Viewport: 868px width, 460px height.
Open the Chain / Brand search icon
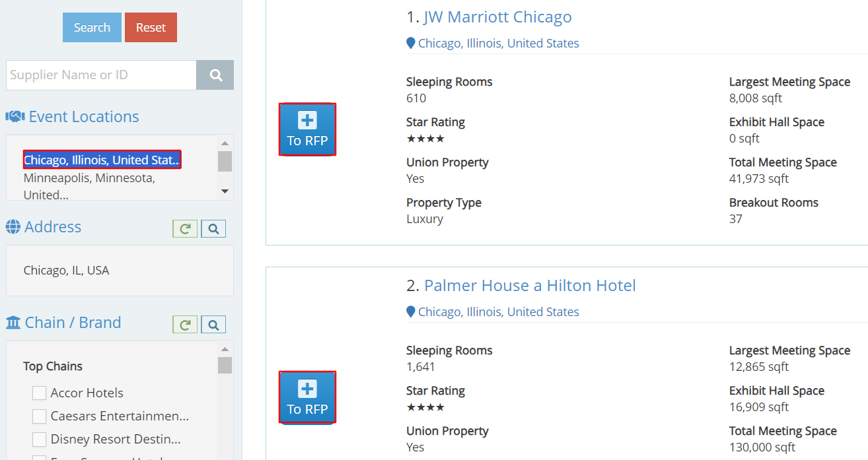pyautogui.click(x=213, y=325)
